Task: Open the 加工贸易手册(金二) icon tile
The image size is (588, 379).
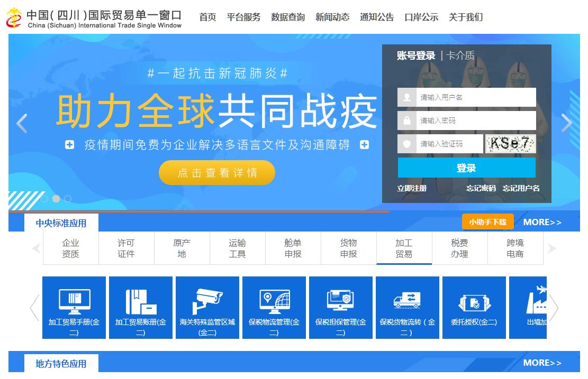Action: 74,307
